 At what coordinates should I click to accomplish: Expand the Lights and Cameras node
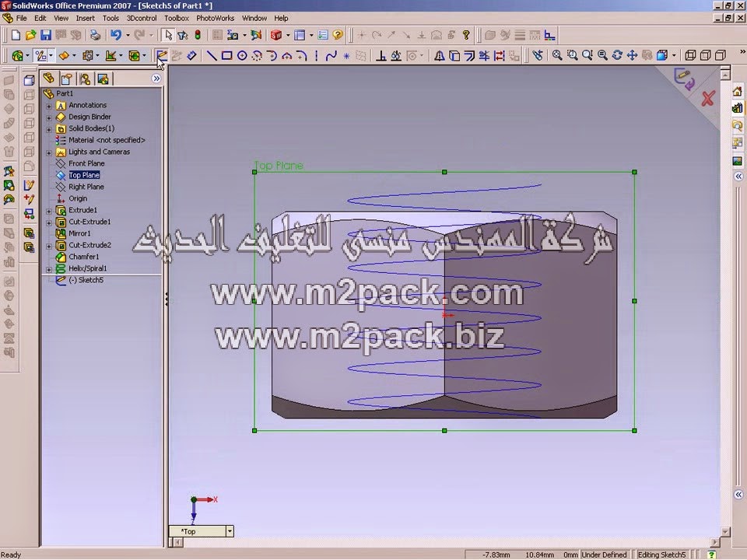click(x=49, y=152)
